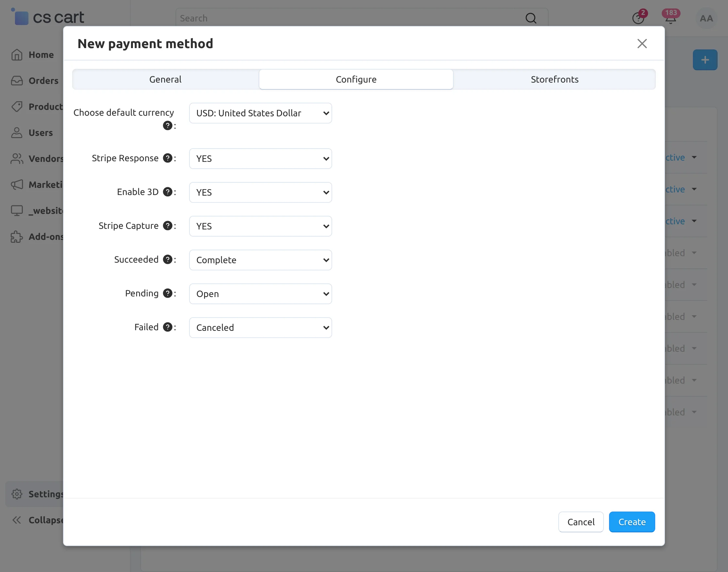
Task: Click the Products tag icon in sidebar
Action: click(17, 107)
